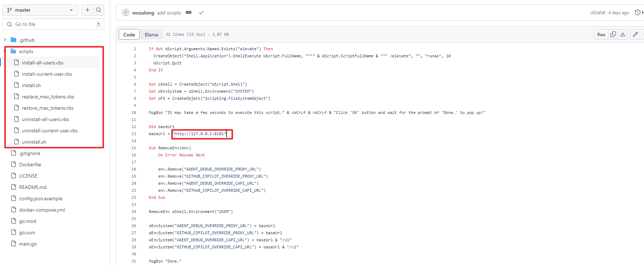Open README.md in file tree

click(x=33, y=187)
